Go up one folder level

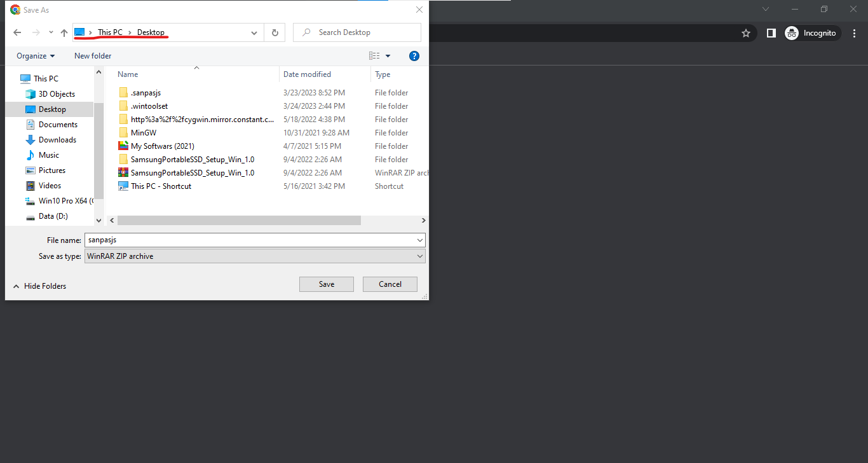pos(64,32)
